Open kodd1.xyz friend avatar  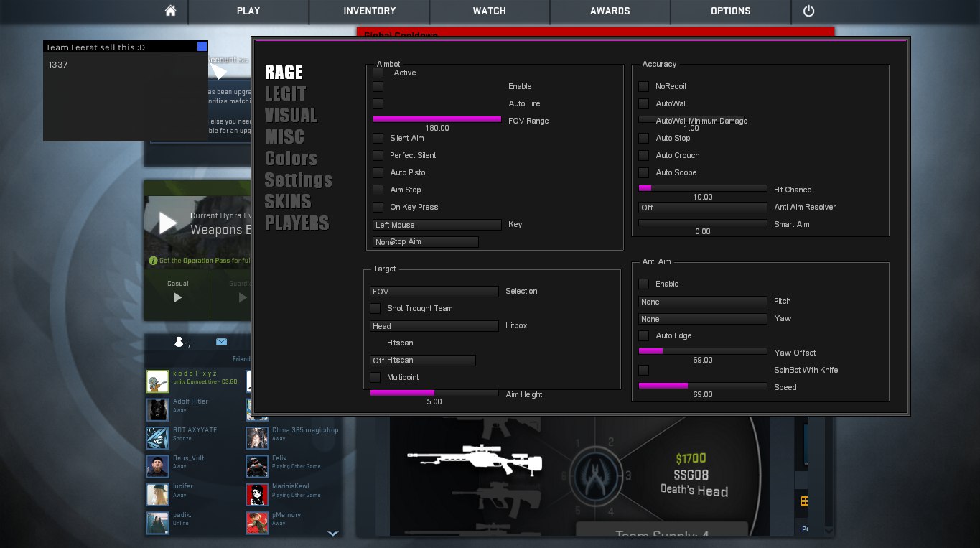click(x=157, y=381)
